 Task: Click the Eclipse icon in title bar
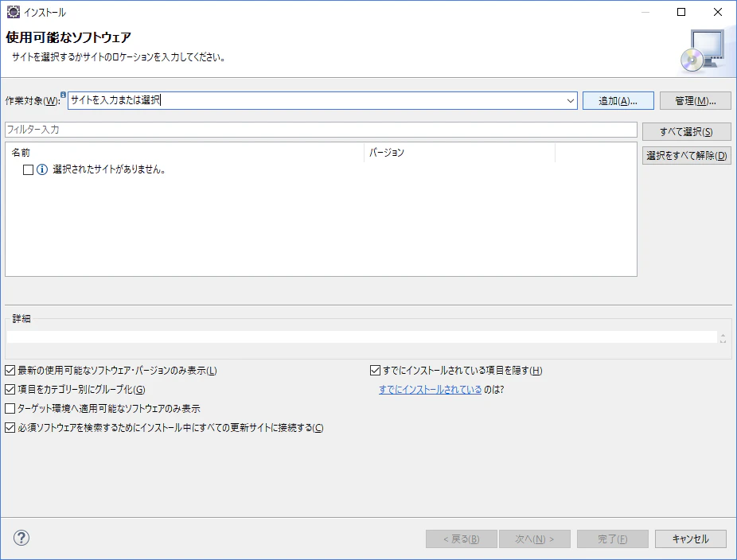pos(14,12)
